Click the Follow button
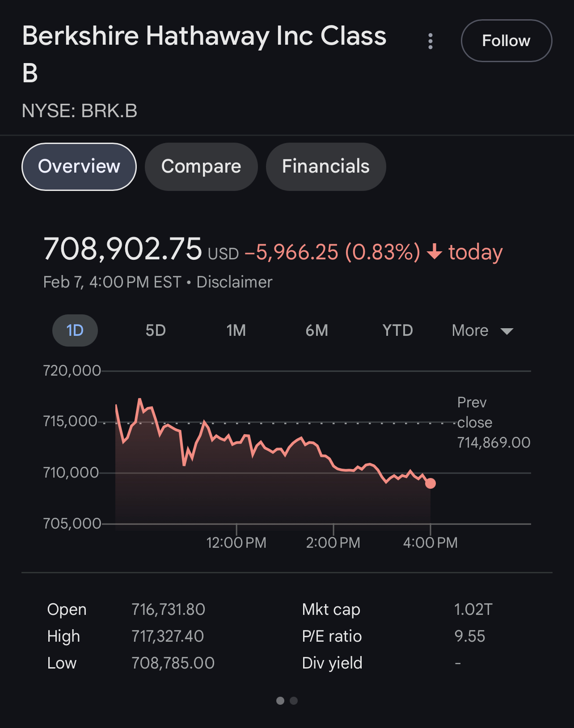 [506, 41]
